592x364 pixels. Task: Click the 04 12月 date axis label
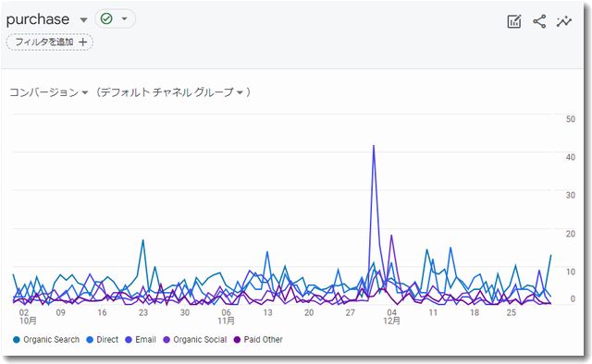(x=392, y=317)
